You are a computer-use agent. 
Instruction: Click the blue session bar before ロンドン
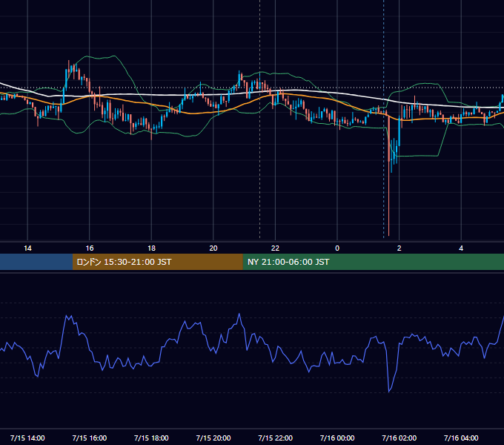(x=36, y=262)
